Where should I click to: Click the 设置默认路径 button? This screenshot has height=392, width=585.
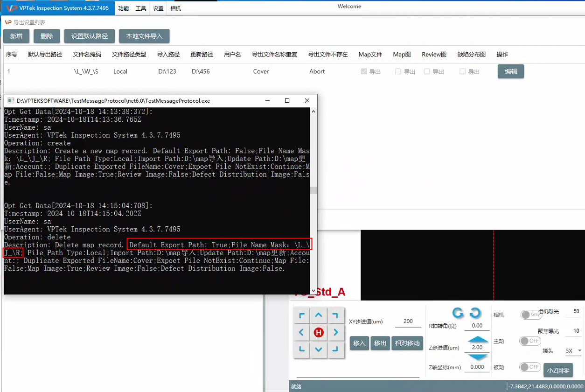pyautogui.click(x=90, y=36)
